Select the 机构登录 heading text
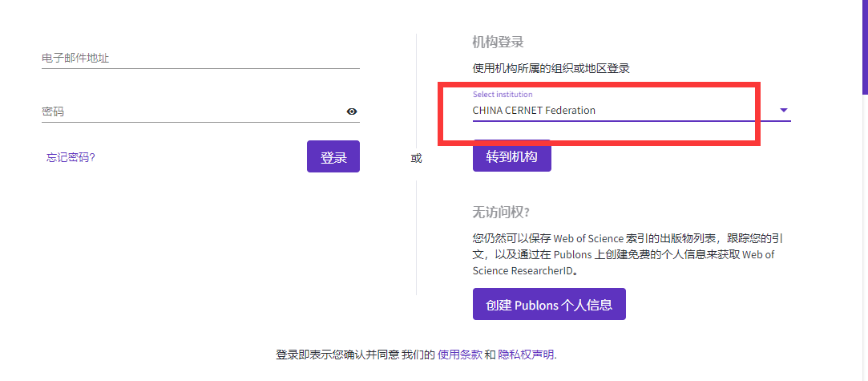The image size is (868, 381). (499, 42)
